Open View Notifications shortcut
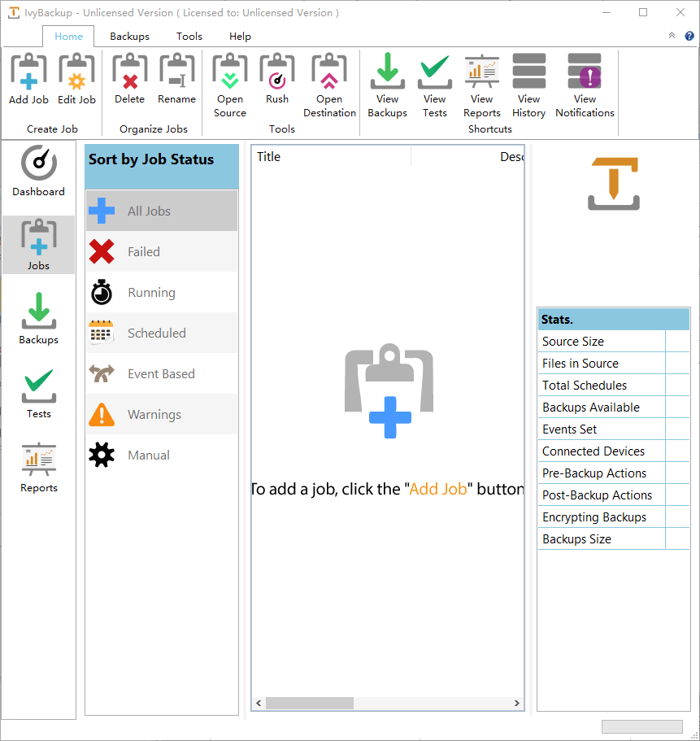Image resolution: width=700 pixels, height=741 pixels. (x=585, y=85)
